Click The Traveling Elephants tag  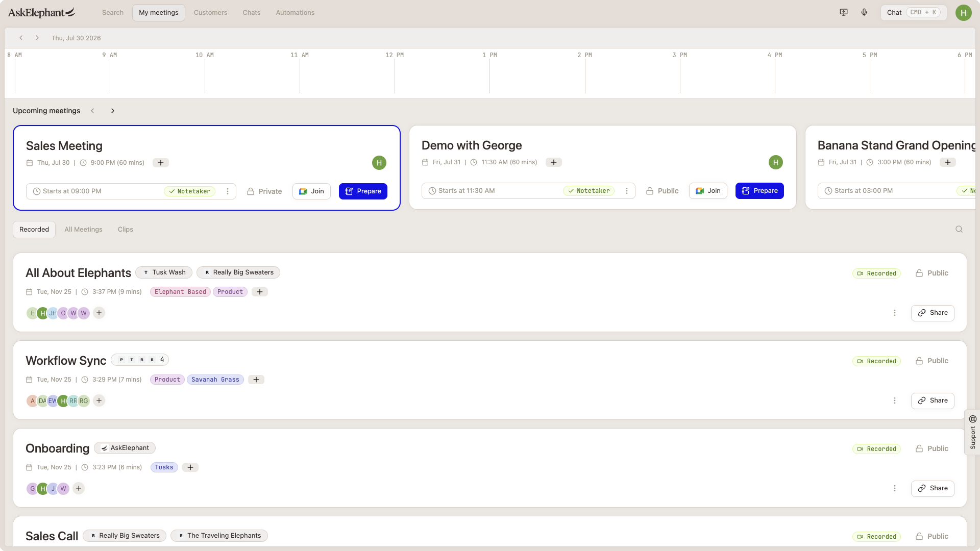pos(219,536)
